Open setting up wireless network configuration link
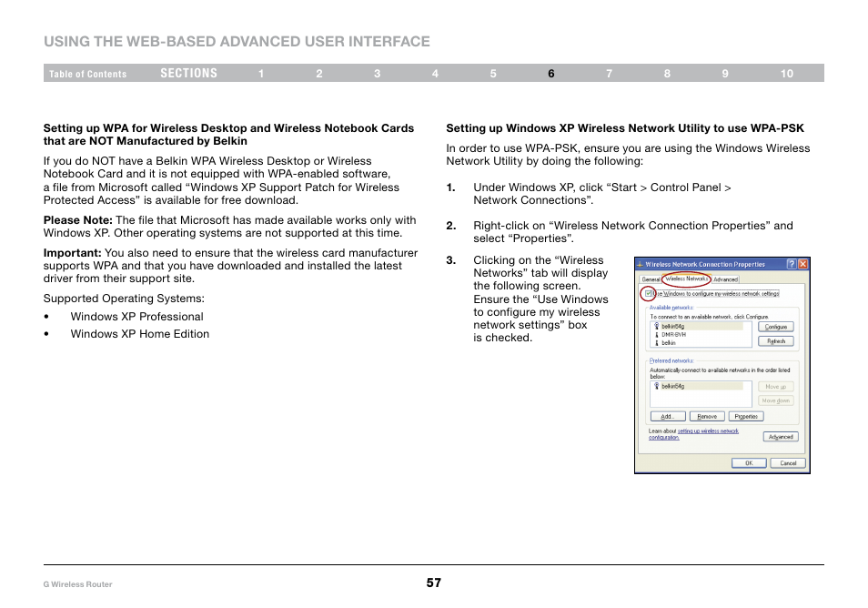The height and width of the screenshot is (608, 868). pyautogui.click(x=693, y=434)
